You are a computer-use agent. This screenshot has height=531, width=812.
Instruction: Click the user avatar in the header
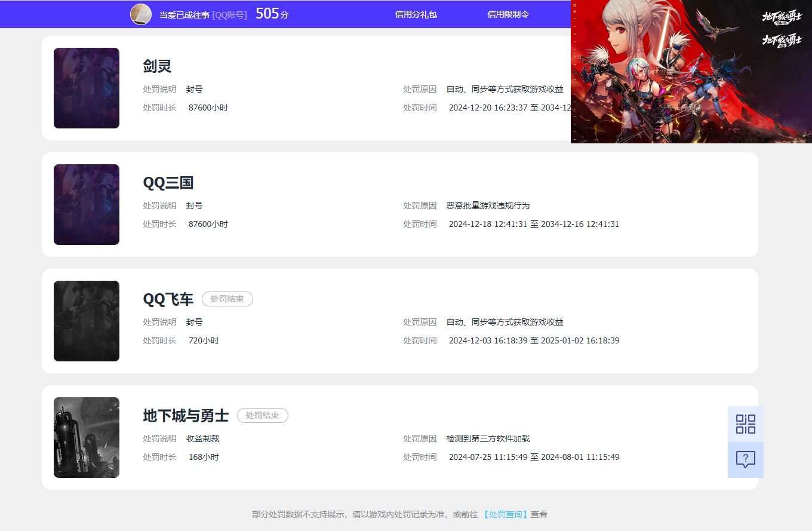[141, 14]
